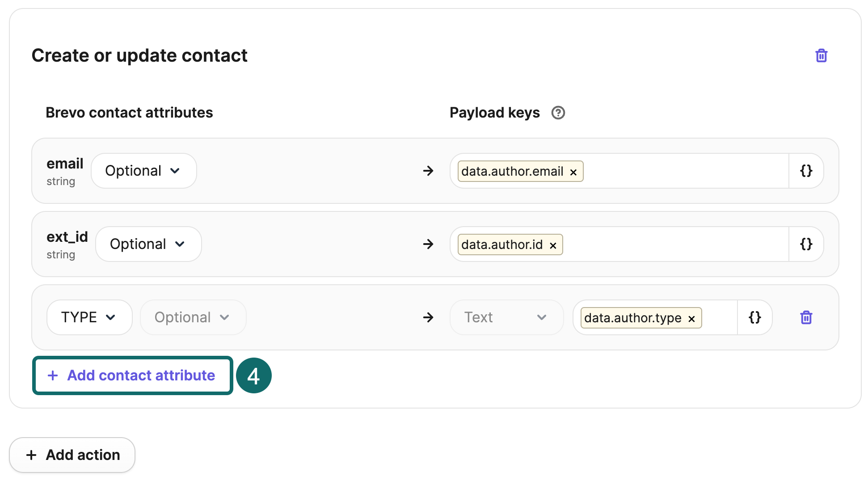868x489 pixels.
Task: Open email Optional dropdown
Action: [144, 171]
